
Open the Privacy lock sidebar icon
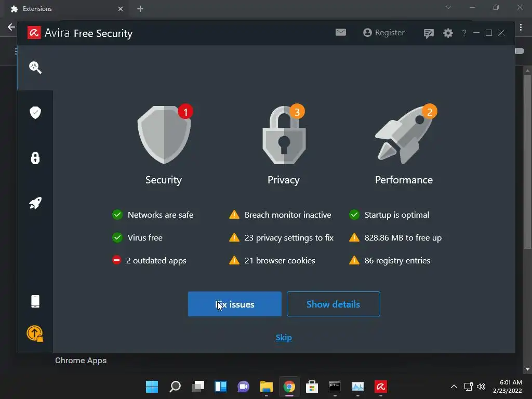(35, 158)
